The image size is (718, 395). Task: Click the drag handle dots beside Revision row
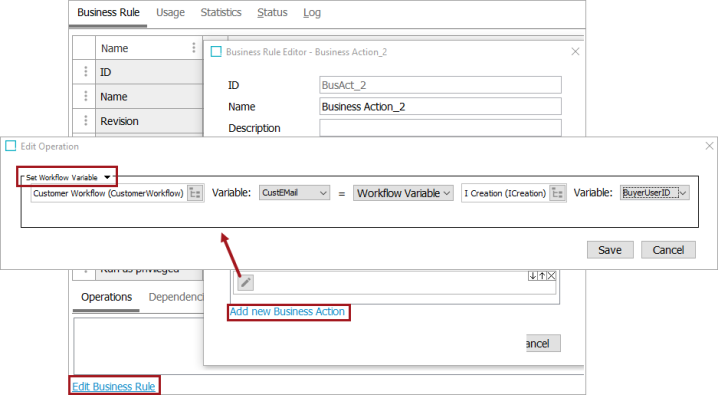point(86,120)
